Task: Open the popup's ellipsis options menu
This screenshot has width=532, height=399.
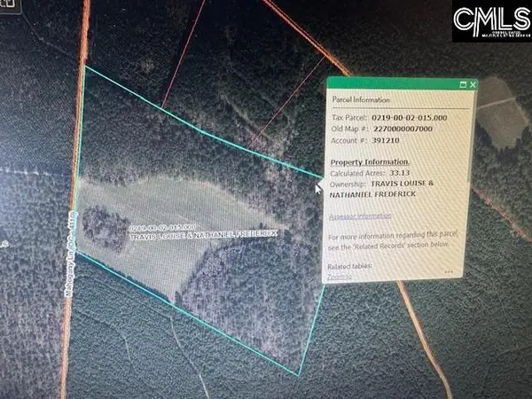Action: coord(450,272)
